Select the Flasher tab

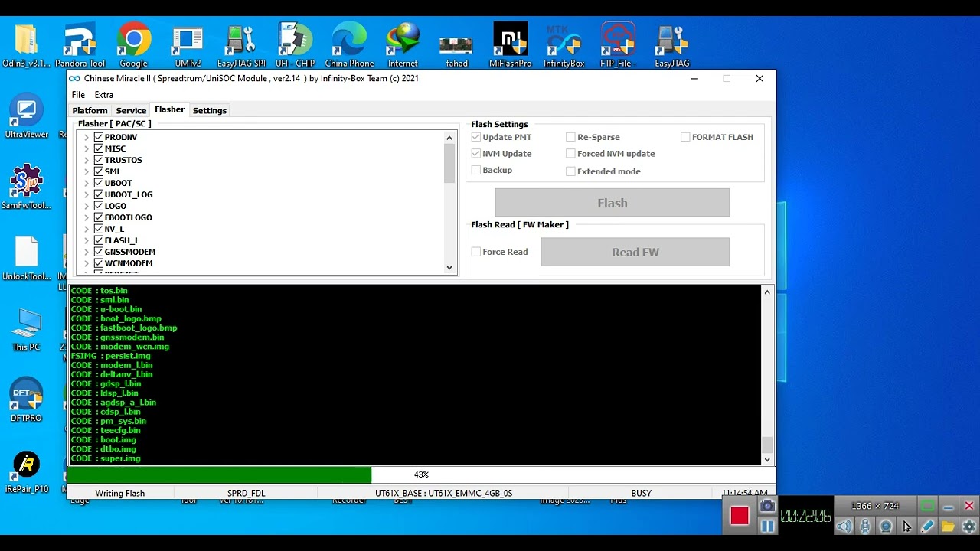tap(169, 109)
